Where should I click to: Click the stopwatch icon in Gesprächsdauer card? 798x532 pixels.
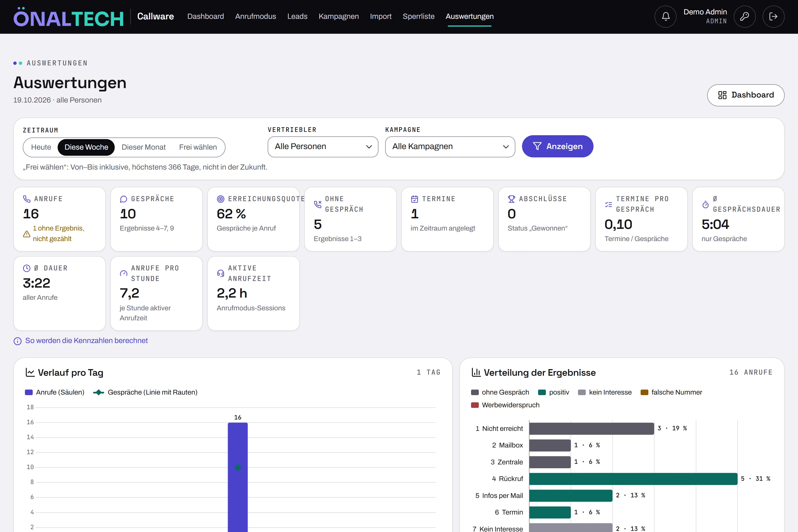706,204
